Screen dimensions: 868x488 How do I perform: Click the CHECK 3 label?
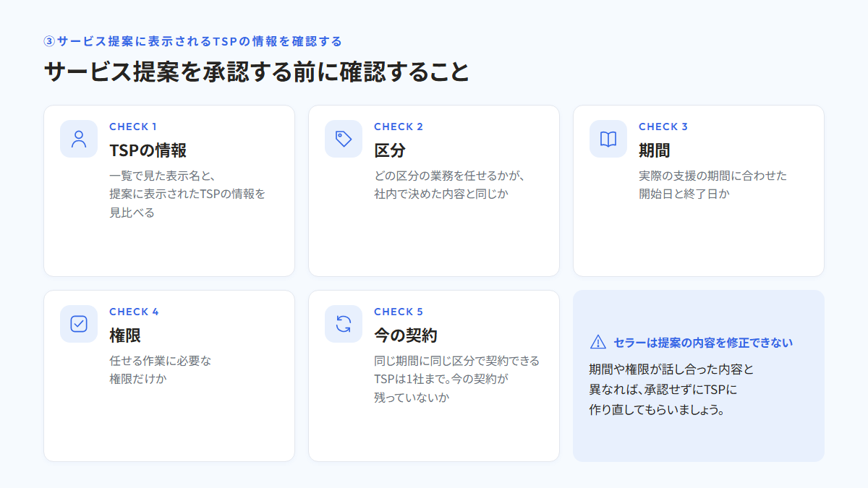coord(663,127)
